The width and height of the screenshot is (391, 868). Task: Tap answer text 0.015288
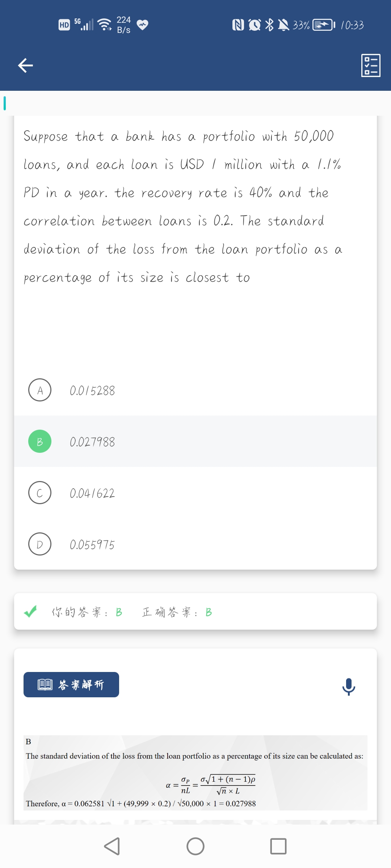tap(92, 391)
